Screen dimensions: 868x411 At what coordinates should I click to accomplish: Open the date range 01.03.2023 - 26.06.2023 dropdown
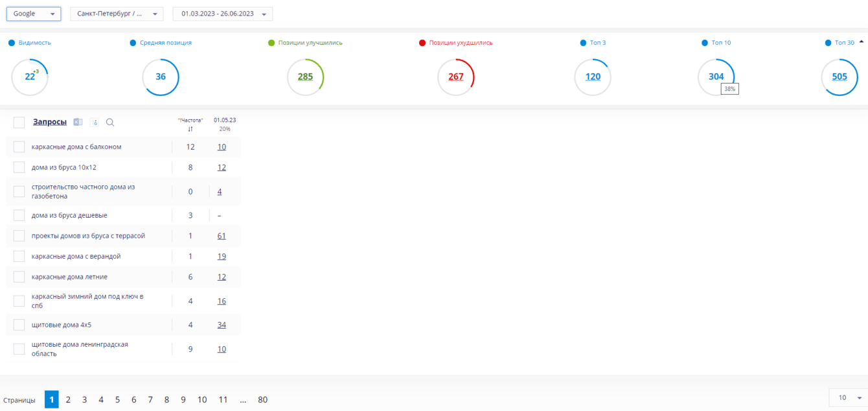[x=223, y=14]
